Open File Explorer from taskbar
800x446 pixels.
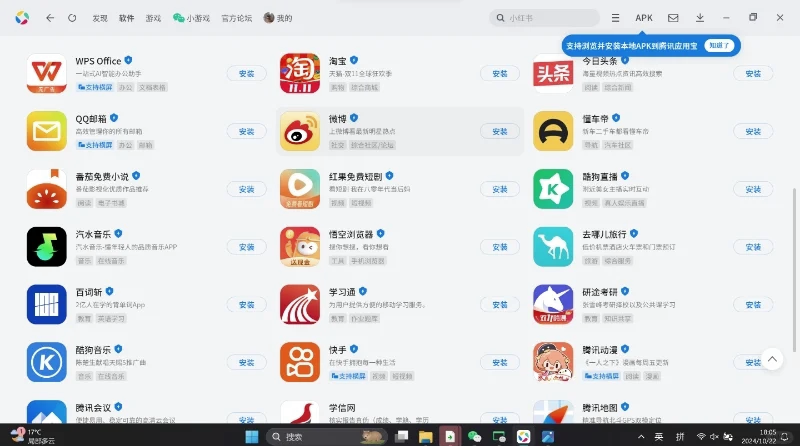point(426,437)
